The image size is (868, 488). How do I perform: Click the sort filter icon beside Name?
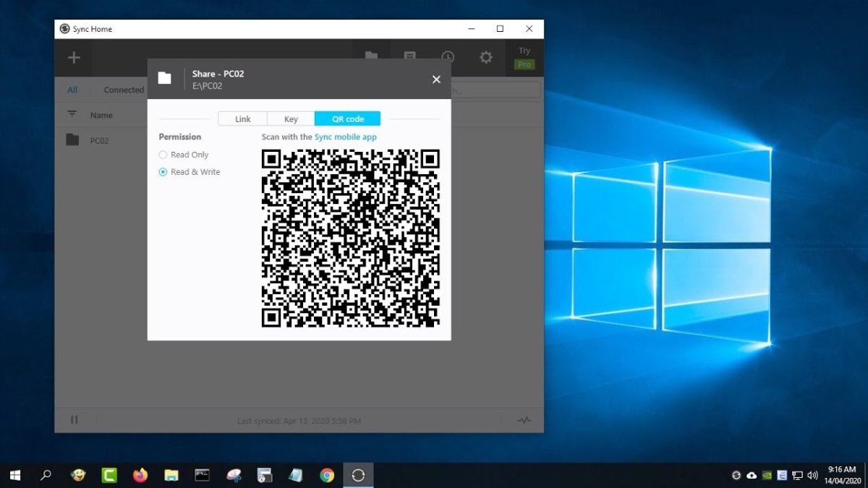[72, 114]
